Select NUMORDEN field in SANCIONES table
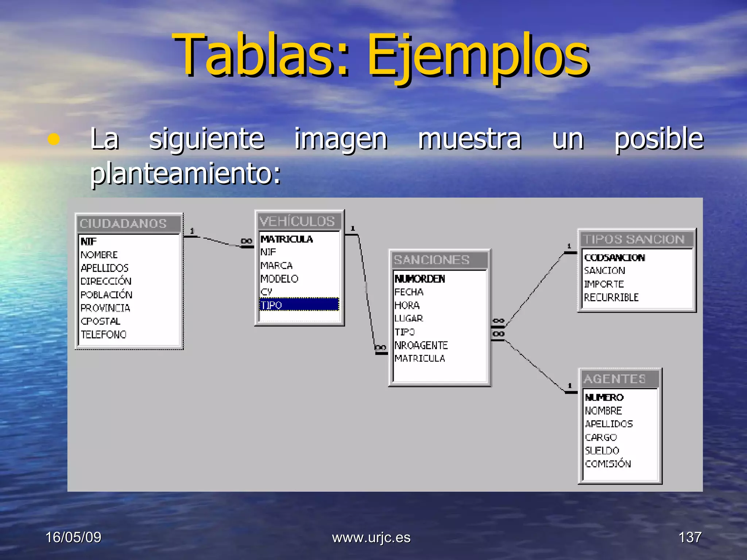The image size is (747, 560). (x=420, y=279)
